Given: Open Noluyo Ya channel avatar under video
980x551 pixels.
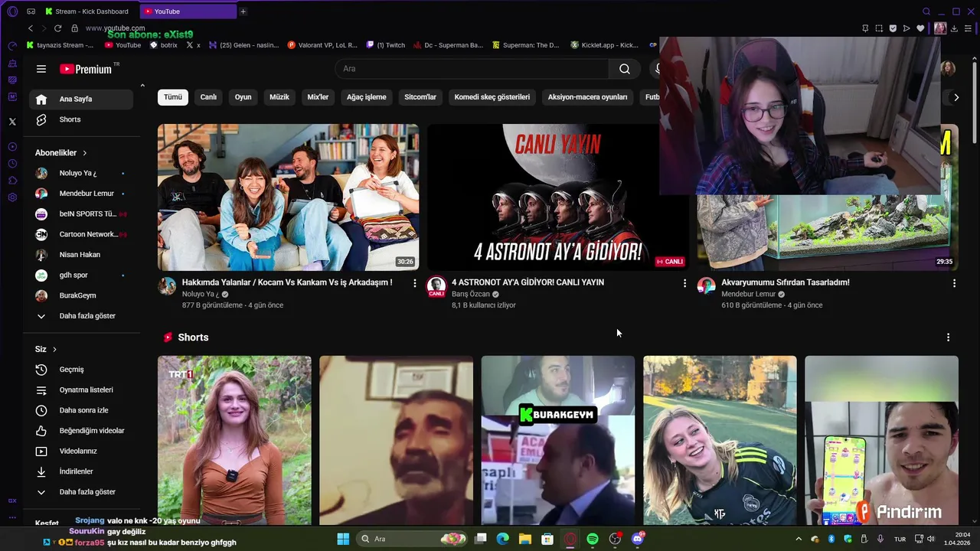Looking at the screenshot, I should (x=167, y=286).
